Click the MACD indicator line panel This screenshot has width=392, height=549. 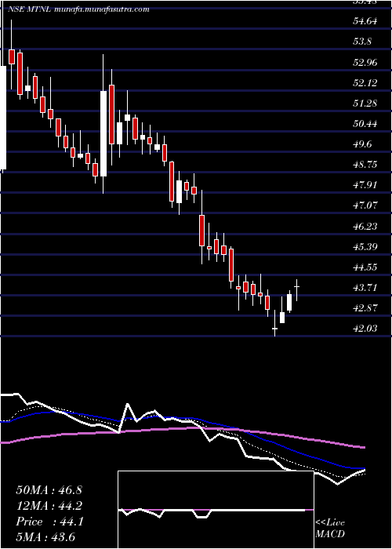click(x=216, y=510)
